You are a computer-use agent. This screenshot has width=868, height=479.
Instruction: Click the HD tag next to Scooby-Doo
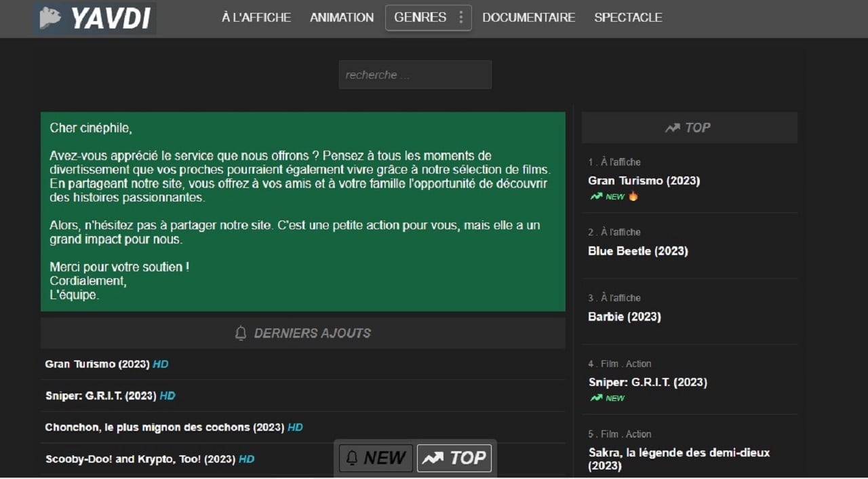[x=247, y=459]
